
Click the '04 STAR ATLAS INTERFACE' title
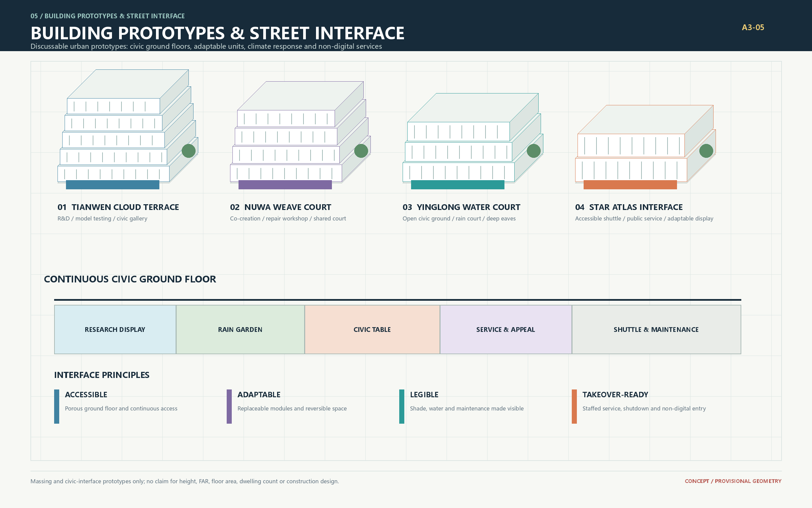click(x=629, y=207)
